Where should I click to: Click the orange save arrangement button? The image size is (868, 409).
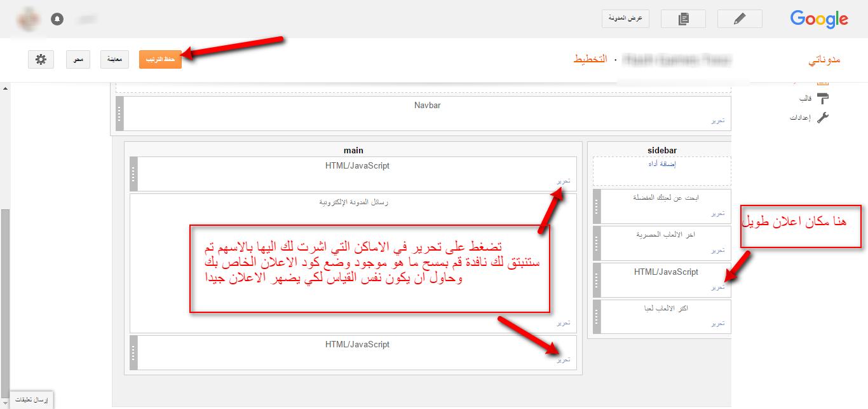160,59
